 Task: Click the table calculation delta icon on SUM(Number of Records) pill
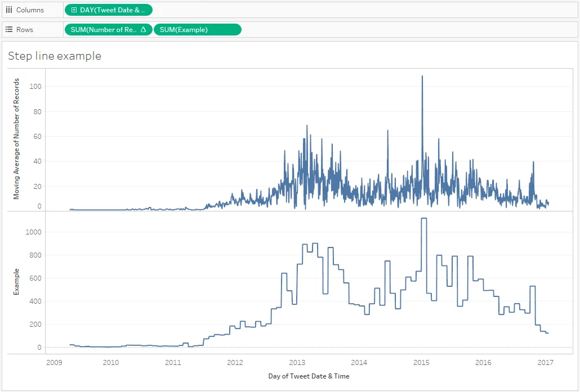(x=144, y=30)
